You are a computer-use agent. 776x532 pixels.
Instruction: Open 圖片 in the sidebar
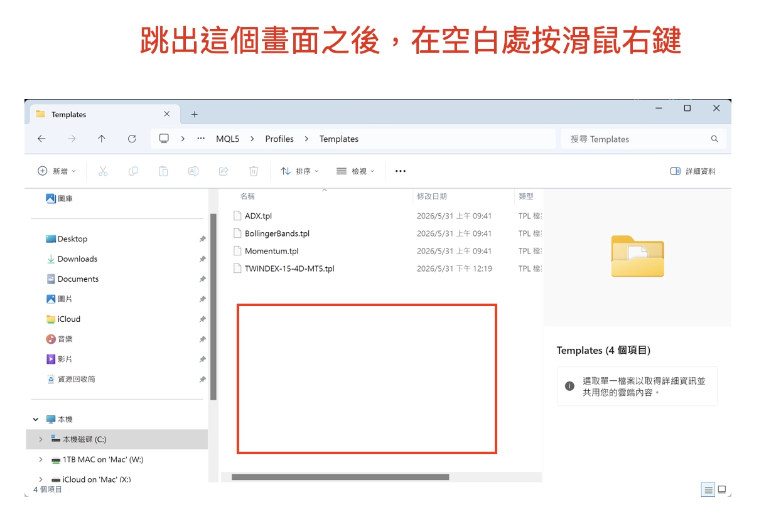coord(60,299)
